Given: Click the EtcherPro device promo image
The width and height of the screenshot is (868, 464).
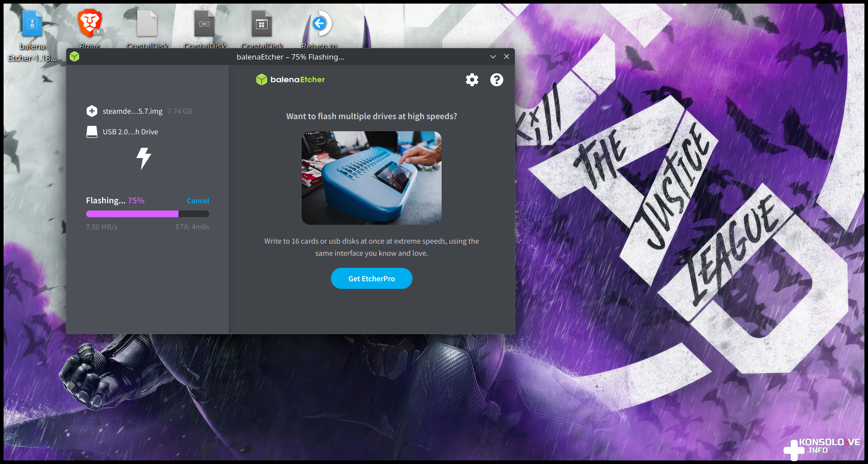Looking at the screenshot, I should click(371, 178).
